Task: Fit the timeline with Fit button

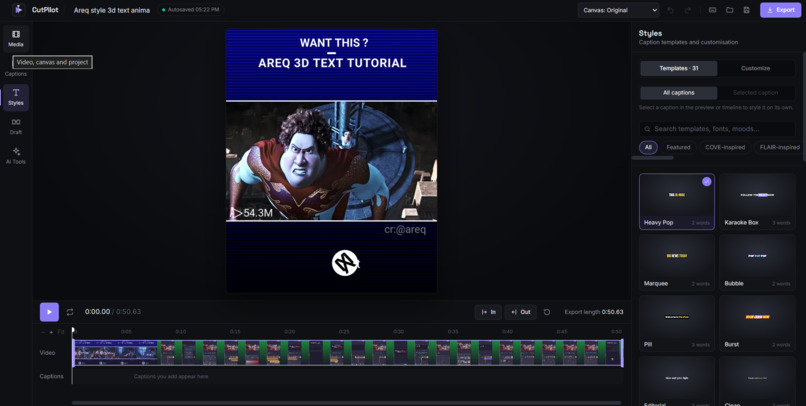Action: (x=61, y=332)
